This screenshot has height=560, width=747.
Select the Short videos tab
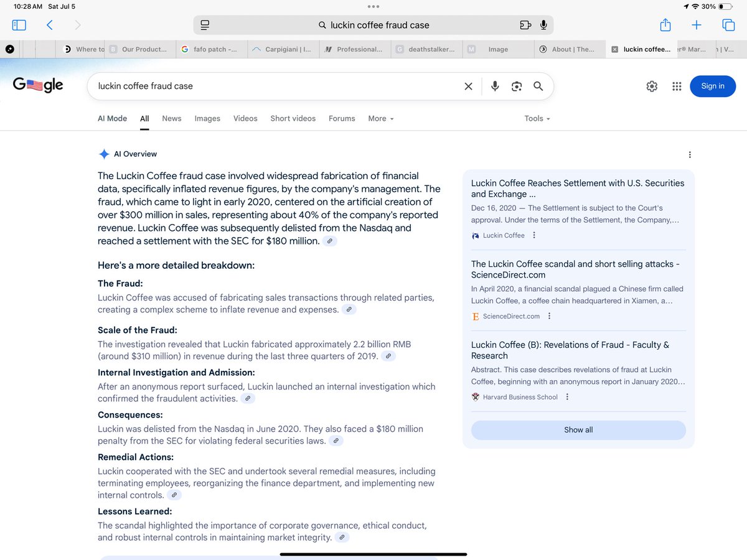[293, 118]
